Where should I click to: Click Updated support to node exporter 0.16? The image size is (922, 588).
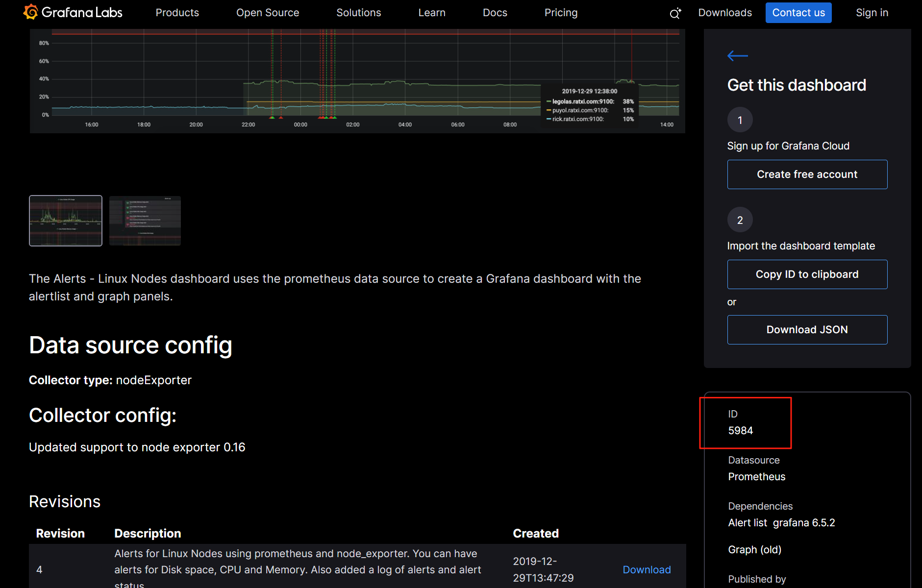[137, 447]
